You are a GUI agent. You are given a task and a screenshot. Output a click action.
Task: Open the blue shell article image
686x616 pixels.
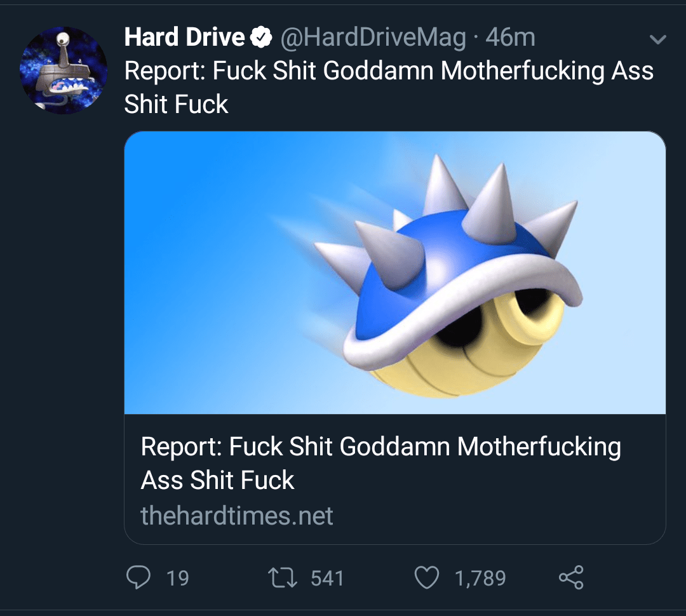point(396,273)
